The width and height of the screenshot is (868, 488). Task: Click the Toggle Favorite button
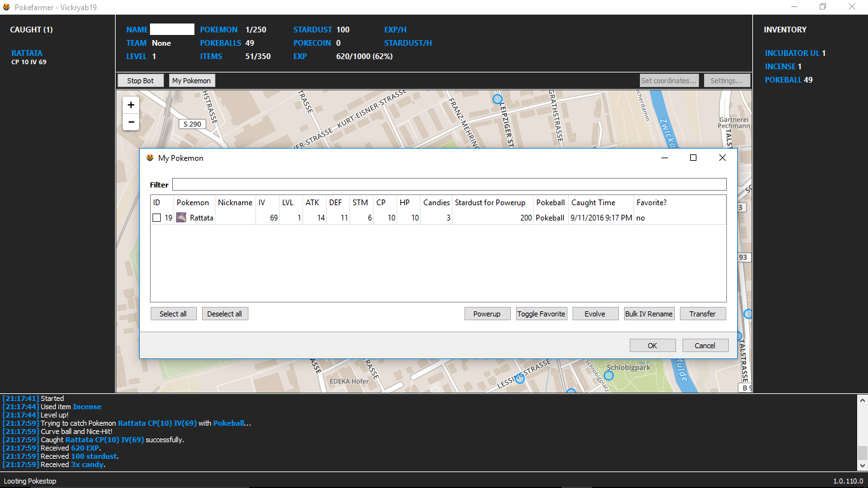[541, 314]
